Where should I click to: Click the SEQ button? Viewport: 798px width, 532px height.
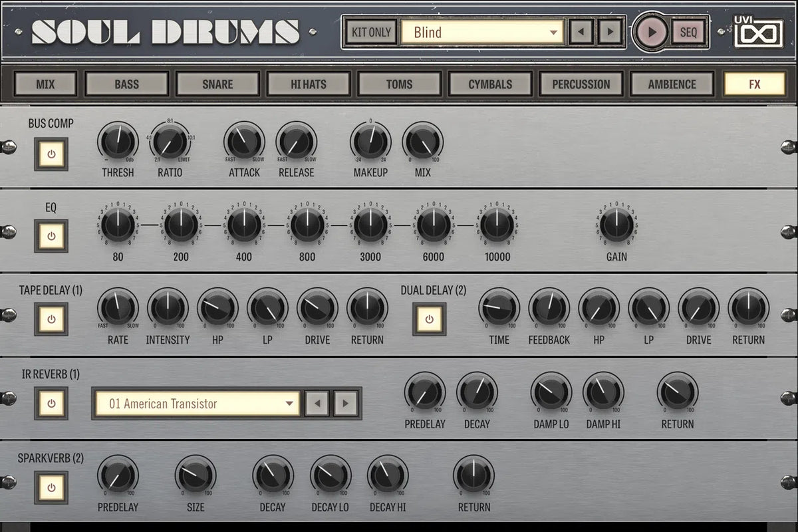[x=688, y=32]
